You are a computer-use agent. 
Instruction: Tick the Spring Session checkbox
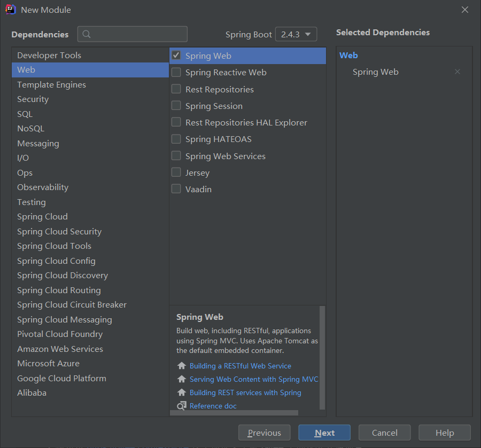tap(176, 105)
